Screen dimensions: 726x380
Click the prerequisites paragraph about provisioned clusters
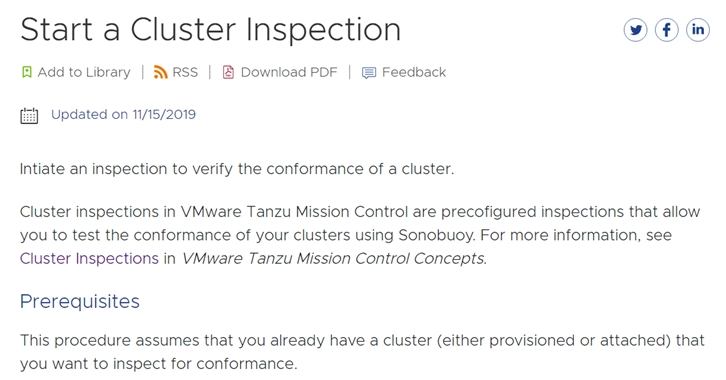(x=362, y=352)
